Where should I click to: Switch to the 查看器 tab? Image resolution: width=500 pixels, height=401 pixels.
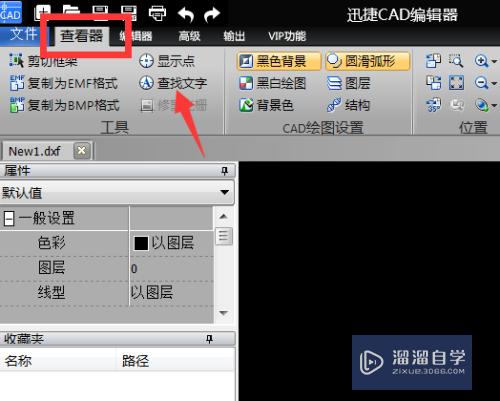pos(81,36)
